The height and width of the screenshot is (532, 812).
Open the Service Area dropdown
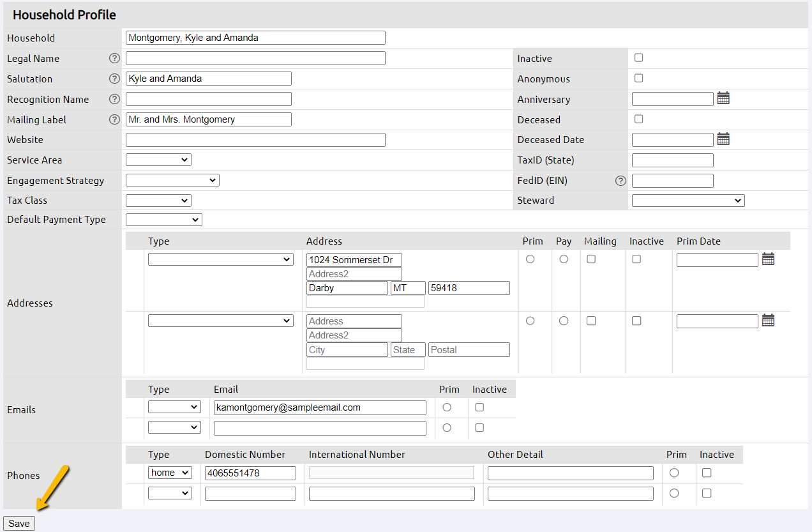coord(158,159)
